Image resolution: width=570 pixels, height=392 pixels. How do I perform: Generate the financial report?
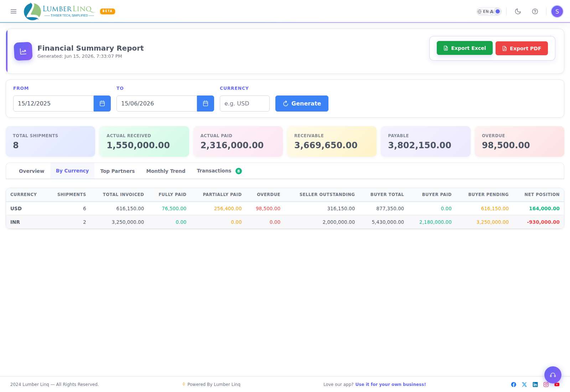[x=302, y=103]
